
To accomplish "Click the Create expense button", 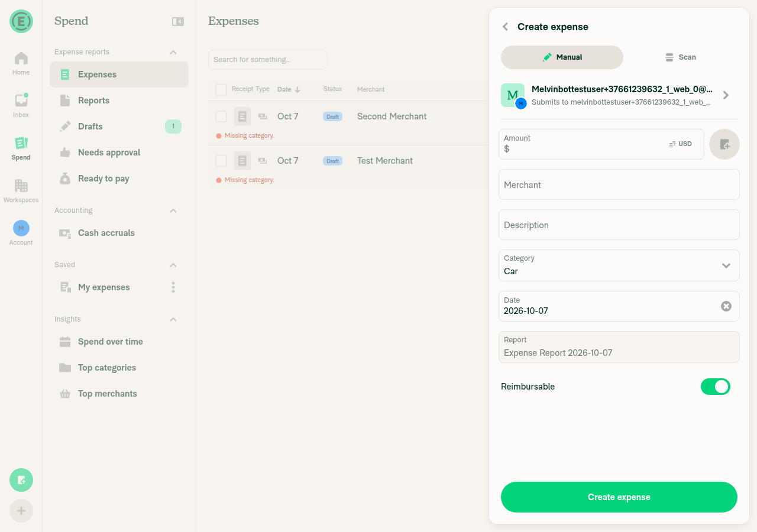I will click(x=619, y=497).
